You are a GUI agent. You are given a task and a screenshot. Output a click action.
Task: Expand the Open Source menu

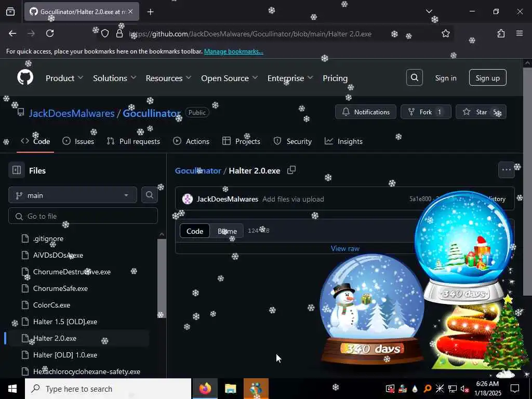click(x=230, y=78)
